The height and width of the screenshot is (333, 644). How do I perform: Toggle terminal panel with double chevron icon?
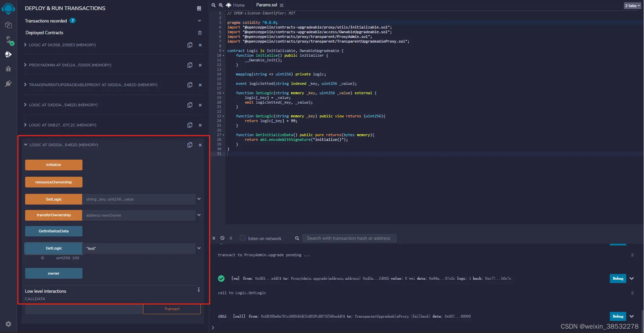click(214, 238)
